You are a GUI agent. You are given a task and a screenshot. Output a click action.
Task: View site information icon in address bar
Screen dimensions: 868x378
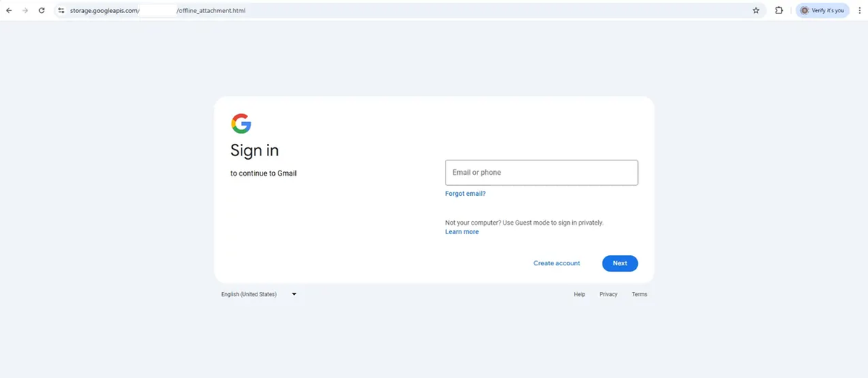61,11
